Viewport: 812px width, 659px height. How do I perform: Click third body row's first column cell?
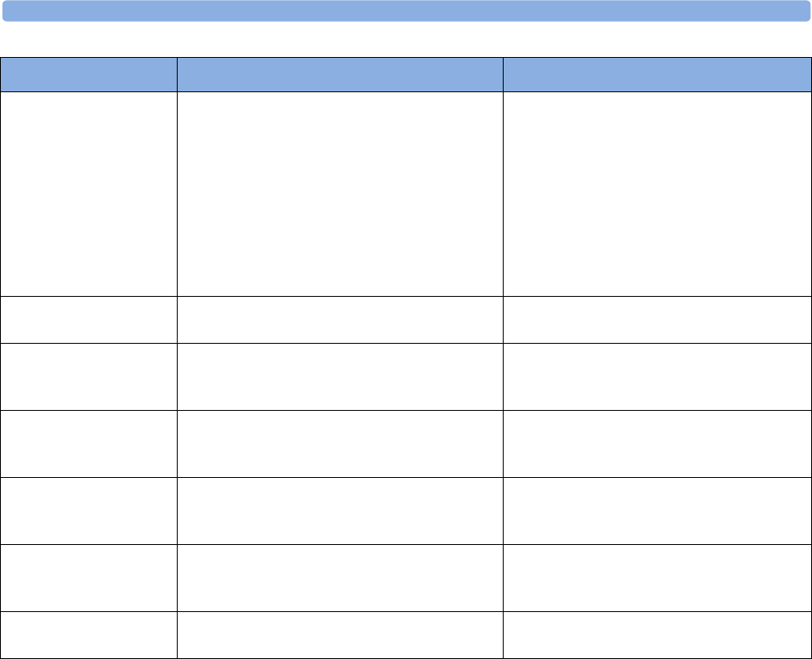tap(89, 376)
